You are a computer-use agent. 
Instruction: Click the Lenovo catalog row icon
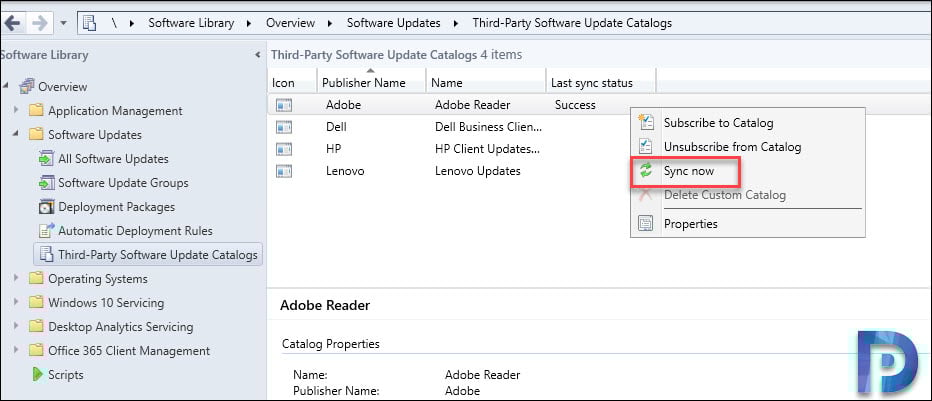coord(284,171)
